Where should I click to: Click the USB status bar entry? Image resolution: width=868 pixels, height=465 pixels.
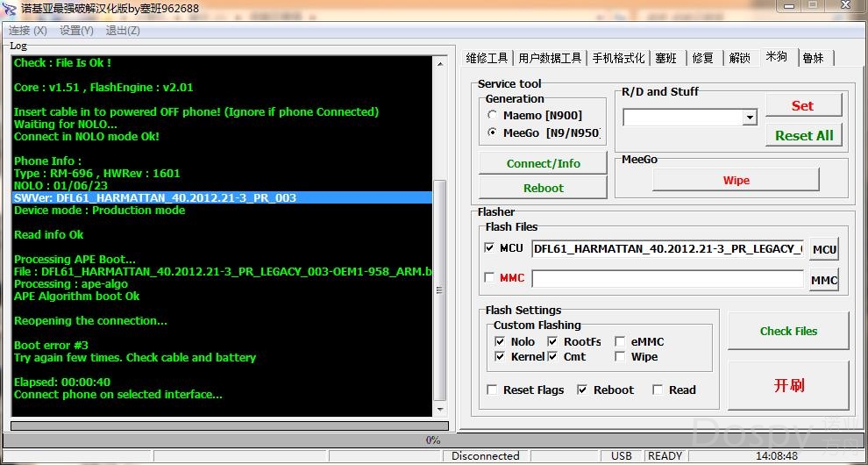point(621,455)
